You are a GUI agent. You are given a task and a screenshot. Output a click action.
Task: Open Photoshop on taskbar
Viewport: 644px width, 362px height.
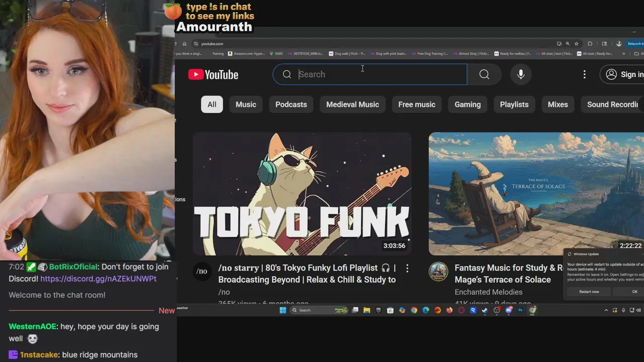point(520,310)
